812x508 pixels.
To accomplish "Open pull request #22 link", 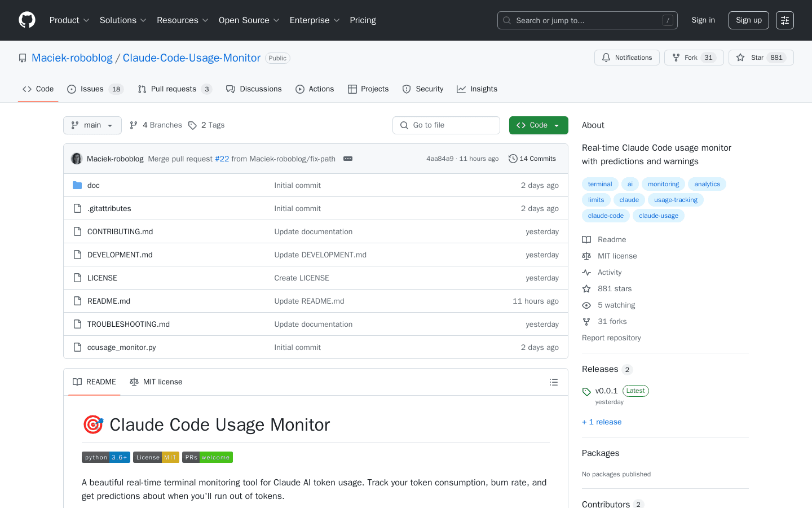I will [222, 159].
